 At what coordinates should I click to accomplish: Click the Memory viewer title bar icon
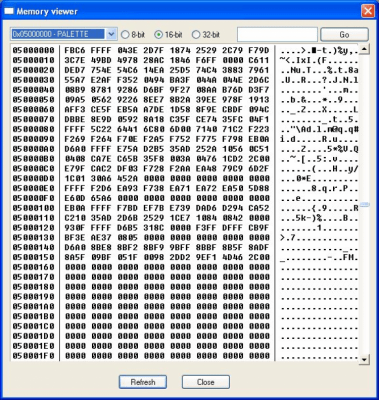click(9, 11)
